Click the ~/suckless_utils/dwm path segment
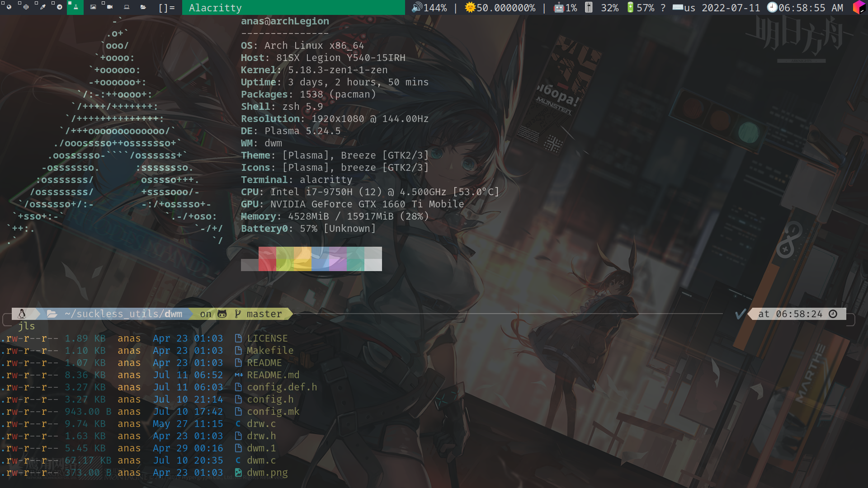Screen dimensions: 868x488 [123, 314]
